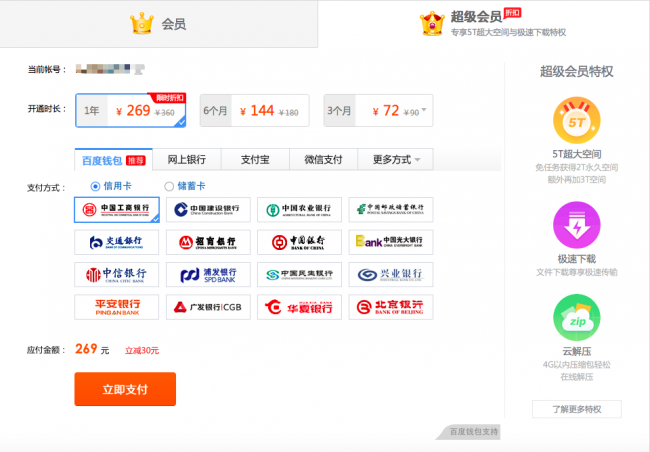Click the 269 元 payable amount
Image resolution: width=650 pixels, height=452 pixels.
pyautogui.click(x=92, y=349)
